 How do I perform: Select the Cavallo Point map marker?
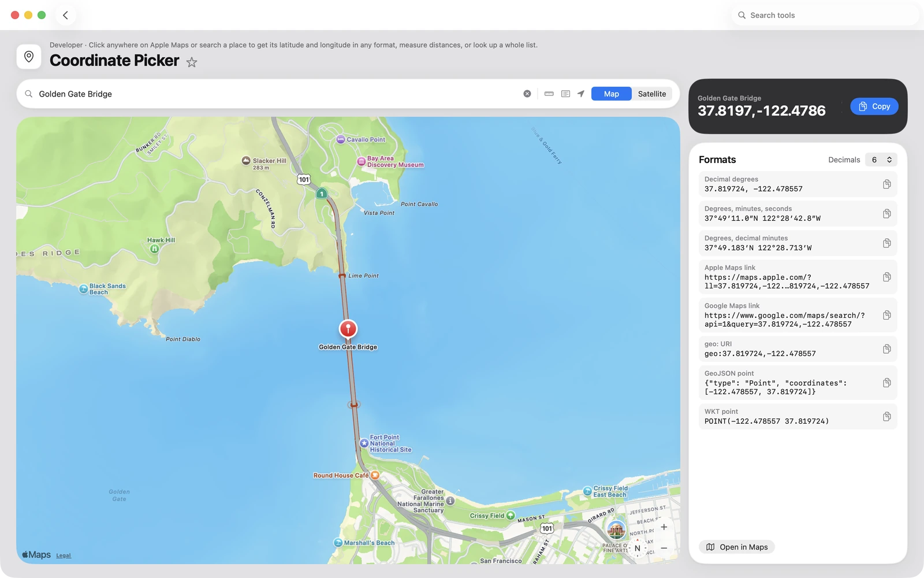pyautogui.click(x=341, y=139)
